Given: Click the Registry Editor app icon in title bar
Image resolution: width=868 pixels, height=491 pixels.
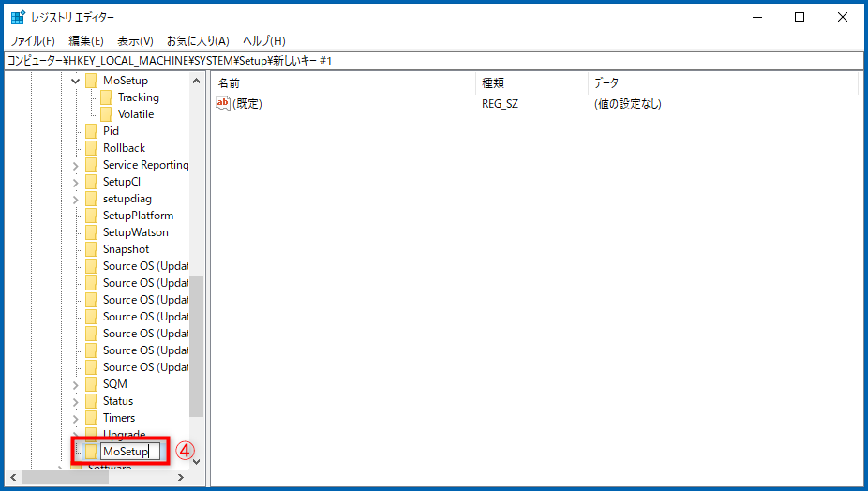Looking at the screenshot, I should tap(18, 17).
